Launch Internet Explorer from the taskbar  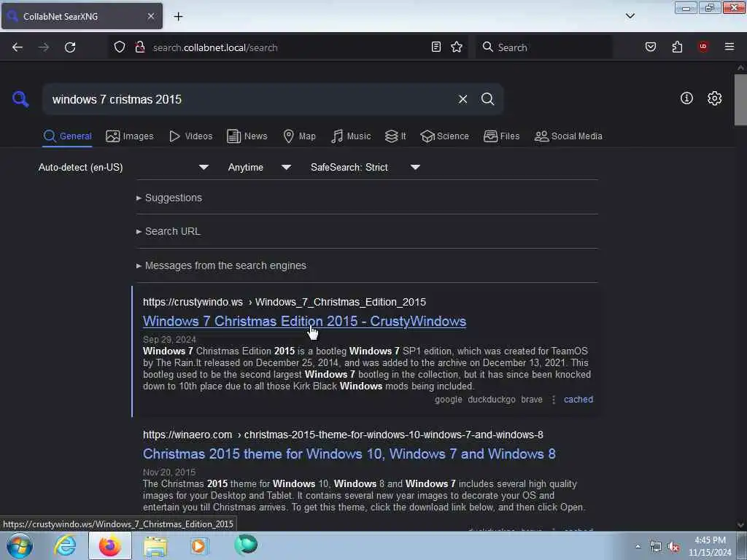pyautogui.click(x=65, y=545)
